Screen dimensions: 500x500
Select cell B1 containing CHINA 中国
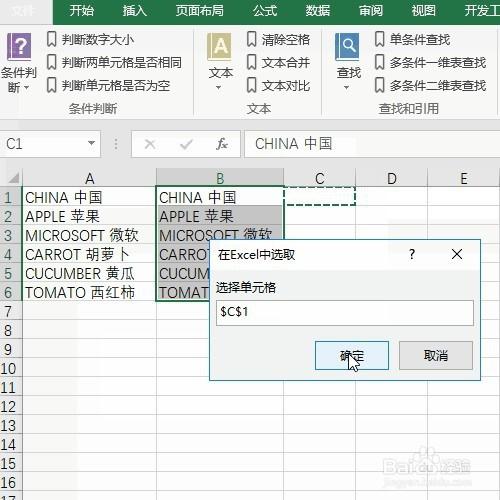pyautogui.click(x=220, y=197)
